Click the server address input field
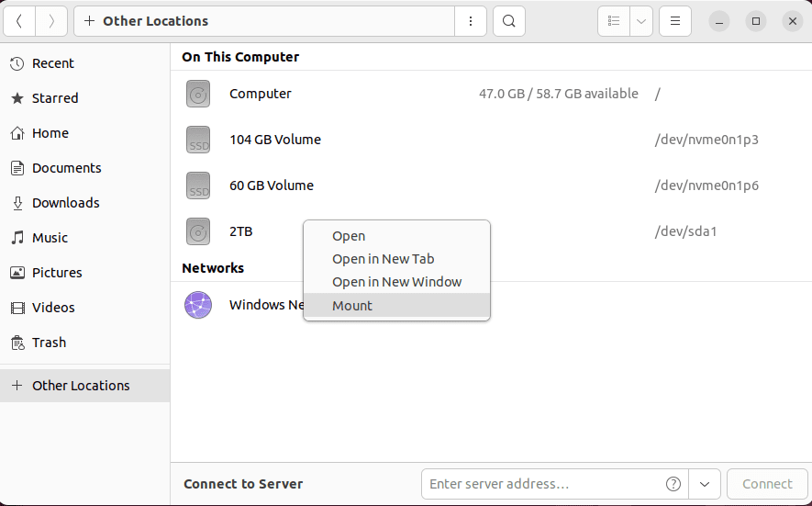812x506 pixels. tap(543, 484)
